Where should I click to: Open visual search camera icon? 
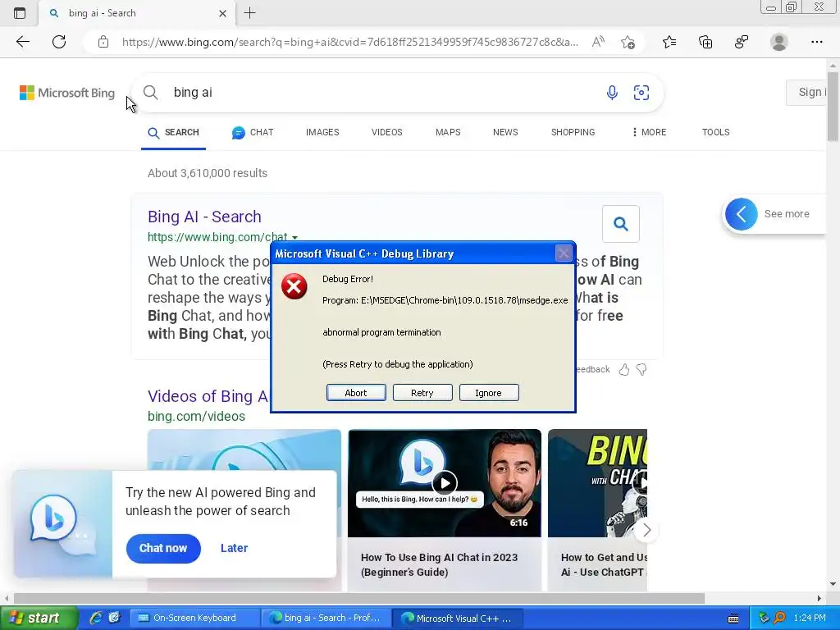pyautogui.click(x=641, y=92)
